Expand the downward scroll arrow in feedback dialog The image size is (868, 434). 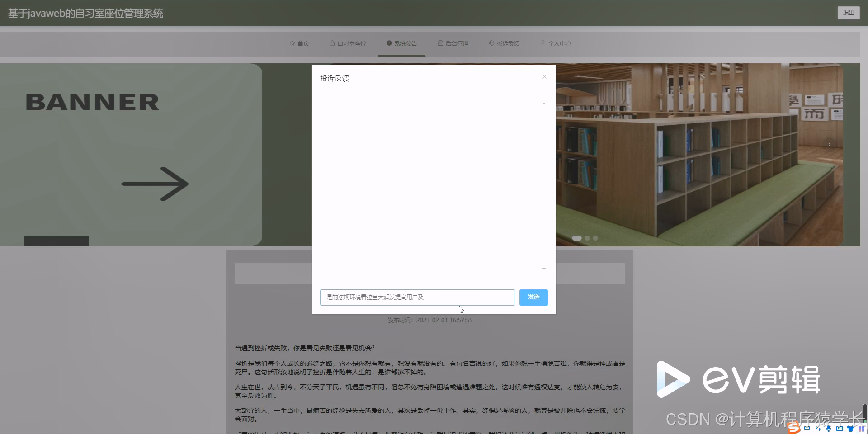(x=544, y=269)
